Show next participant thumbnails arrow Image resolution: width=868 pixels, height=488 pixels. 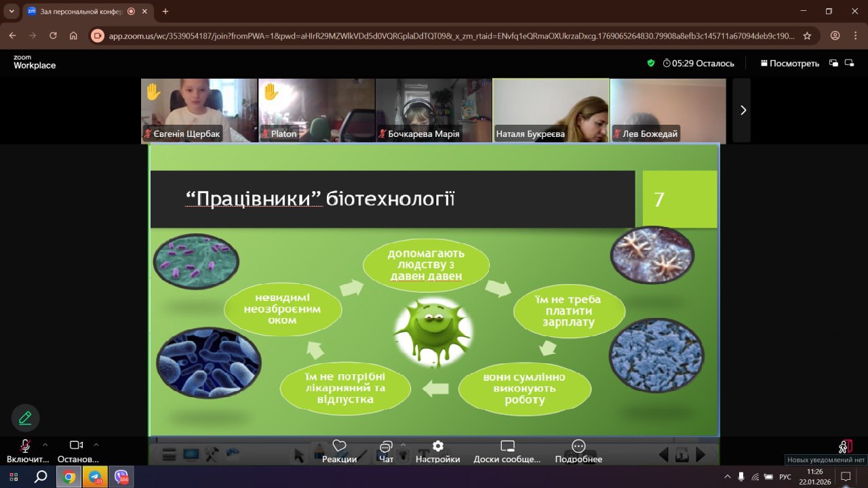click(x=743, y=110)
